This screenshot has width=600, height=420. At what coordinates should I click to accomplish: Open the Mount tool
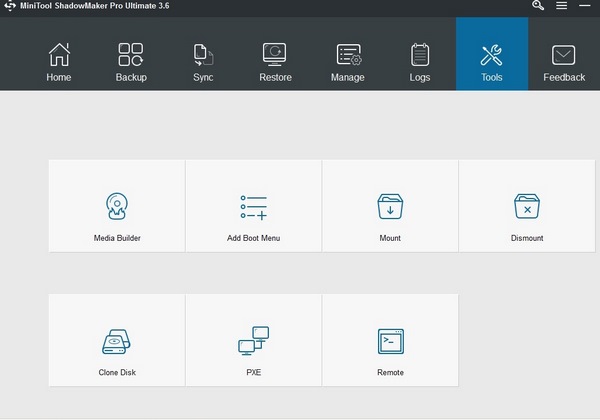[390, 206]
